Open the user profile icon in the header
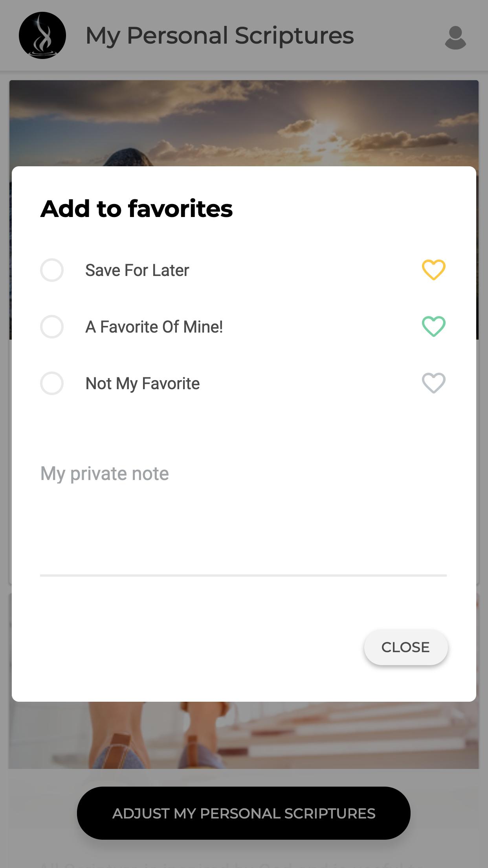 [x=455, y=38]
